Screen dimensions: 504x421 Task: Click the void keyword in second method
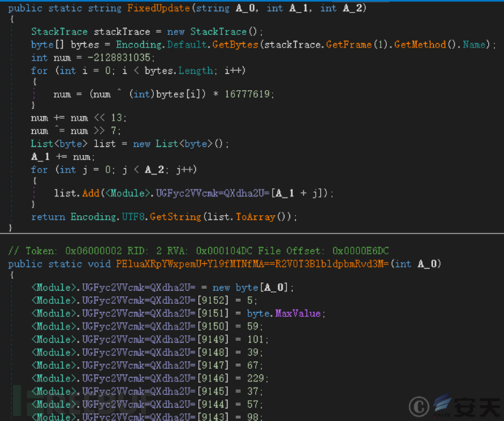[99, 264]
